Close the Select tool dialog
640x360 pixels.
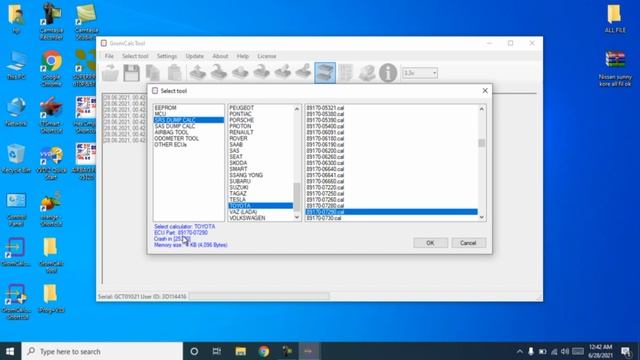485,91
